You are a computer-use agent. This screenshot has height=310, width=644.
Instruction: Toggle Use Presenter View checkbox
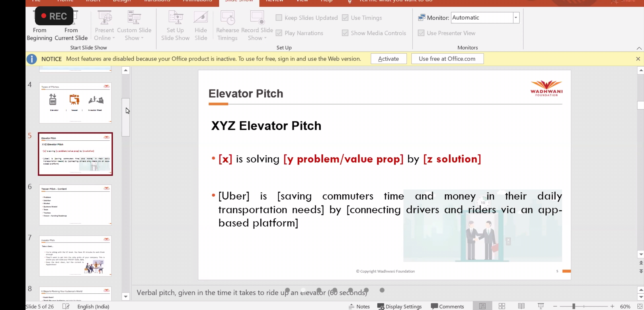click(421, 33)
